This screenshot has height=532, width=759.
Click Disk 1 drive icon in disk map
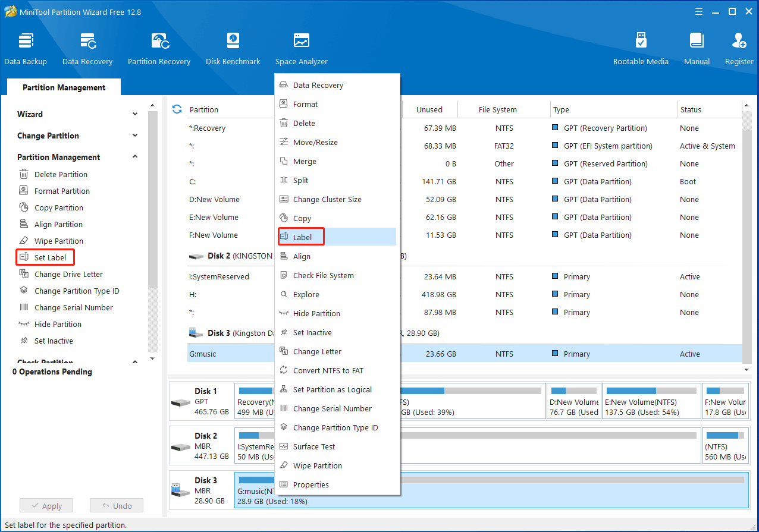181,402
